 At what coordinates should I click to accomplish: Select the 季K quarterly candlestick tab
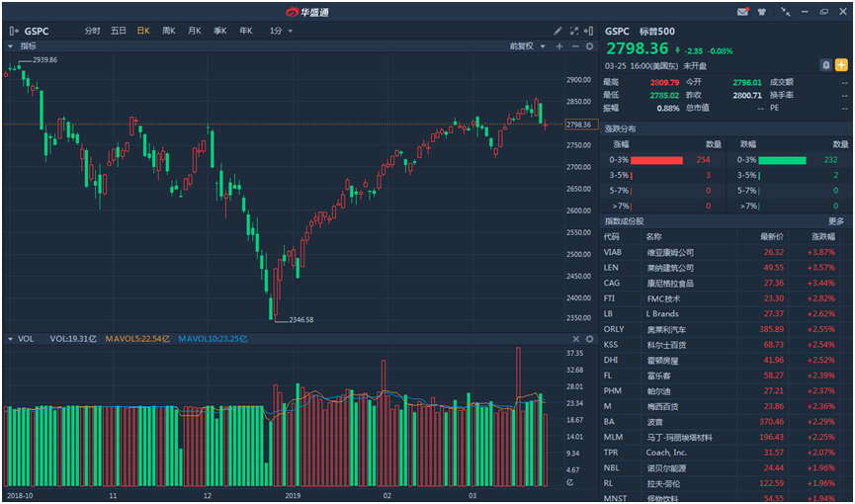[x=220, y=31]
